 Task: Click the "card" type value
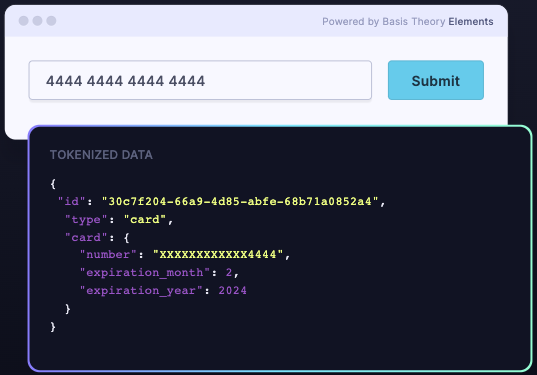click(145, 220)
